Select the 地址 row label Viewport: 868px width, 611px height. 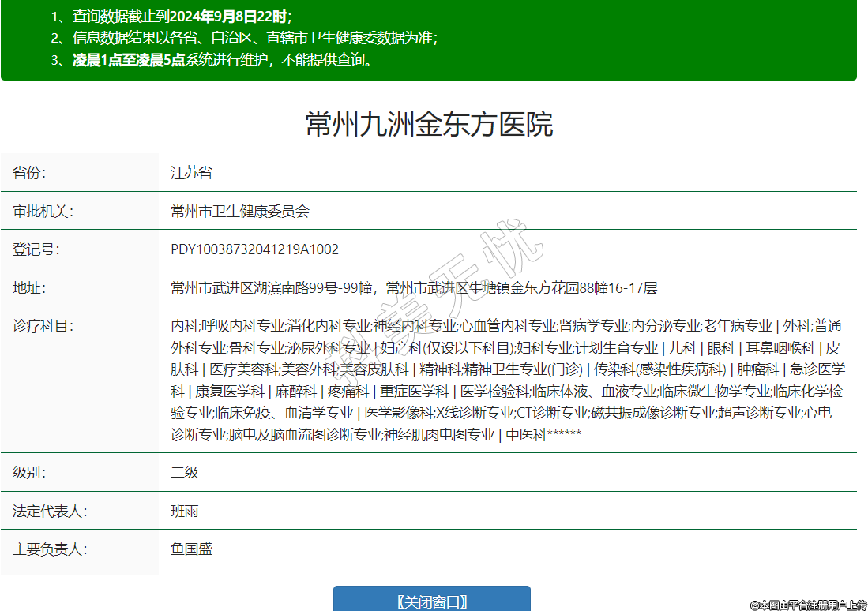click(x=30, y=287)
